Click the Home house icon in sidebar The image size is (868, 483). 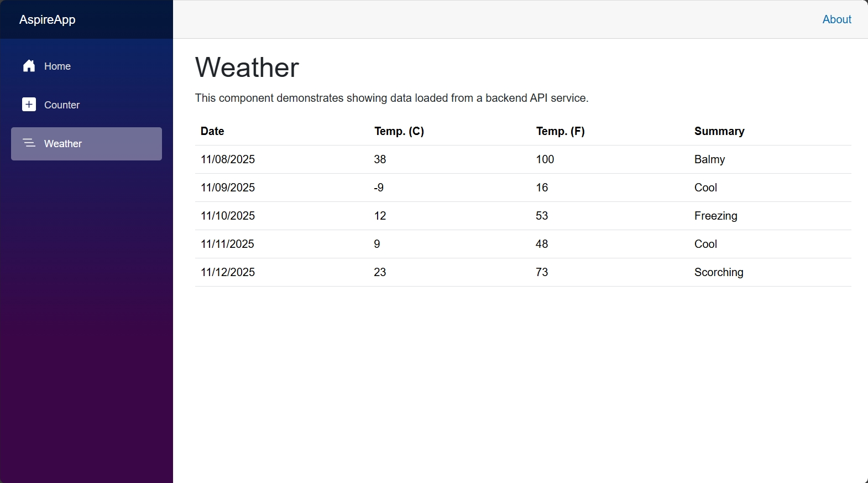[29, 66]
